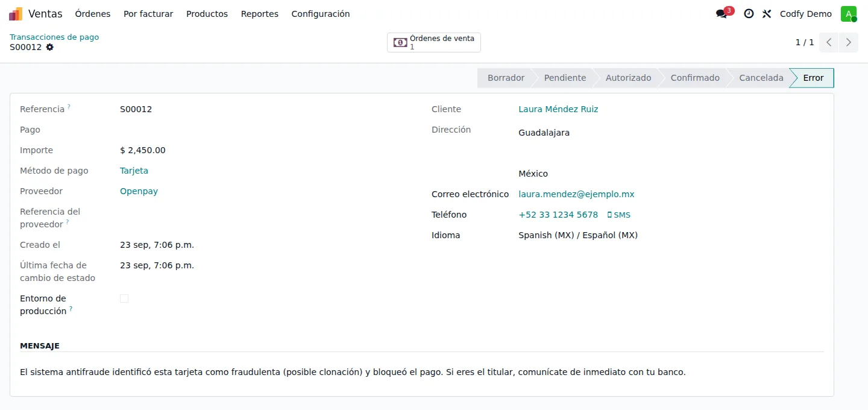Click the SMS link next to phone
868x410 pixels.
pos(619,215)
